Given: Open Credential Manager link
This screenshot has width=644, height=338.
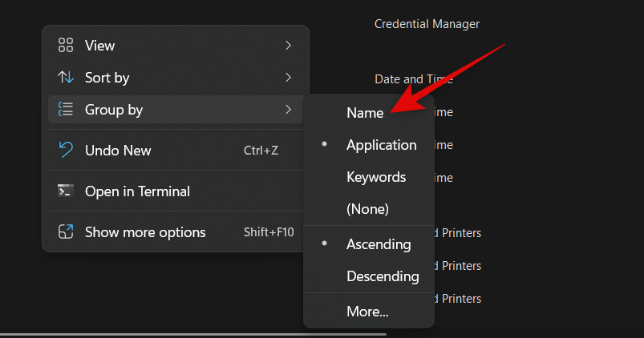Looking at the screenshot, I should 427,24.
